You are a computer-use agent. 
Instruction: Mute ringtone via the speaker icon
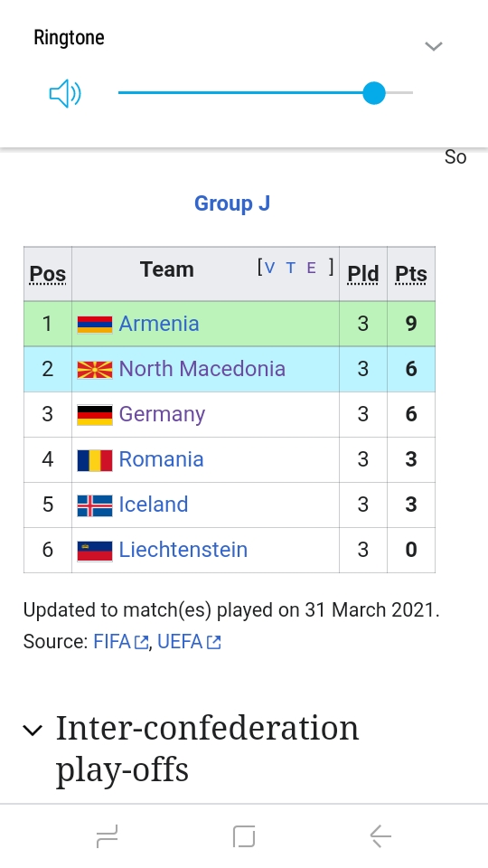coord(65,93)
